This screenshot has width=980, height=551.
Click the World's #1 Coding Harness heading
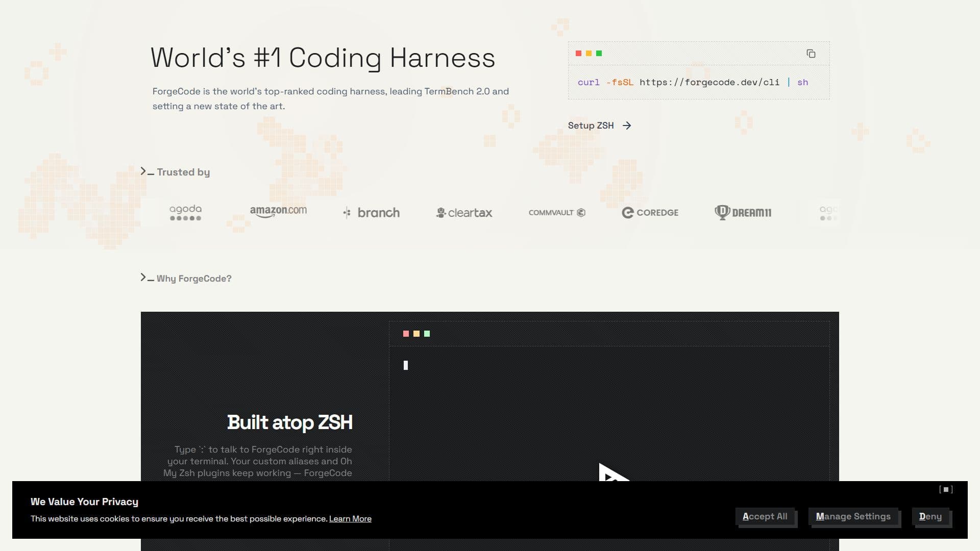point(323,58)
